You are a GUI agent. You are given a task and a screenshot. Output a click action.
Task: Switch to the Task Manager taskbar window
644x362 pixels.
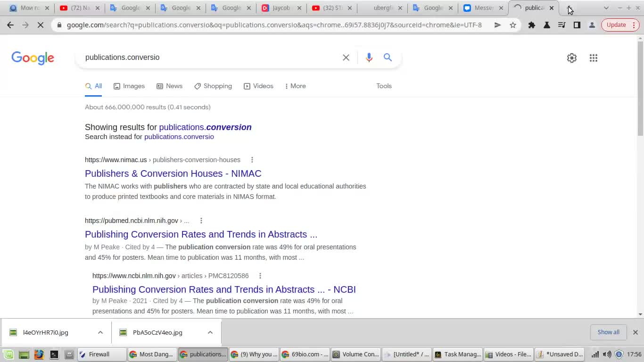point(458,354)
